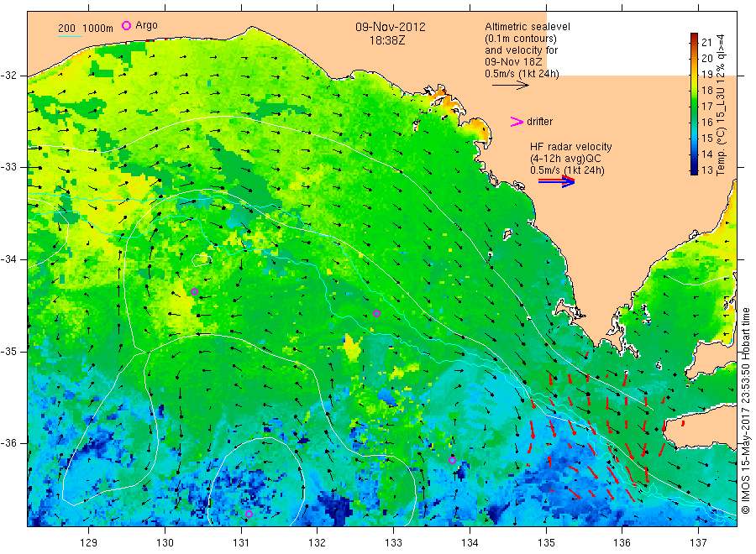
Task: Click longitude axis label 132
Action: click(318, 543)
